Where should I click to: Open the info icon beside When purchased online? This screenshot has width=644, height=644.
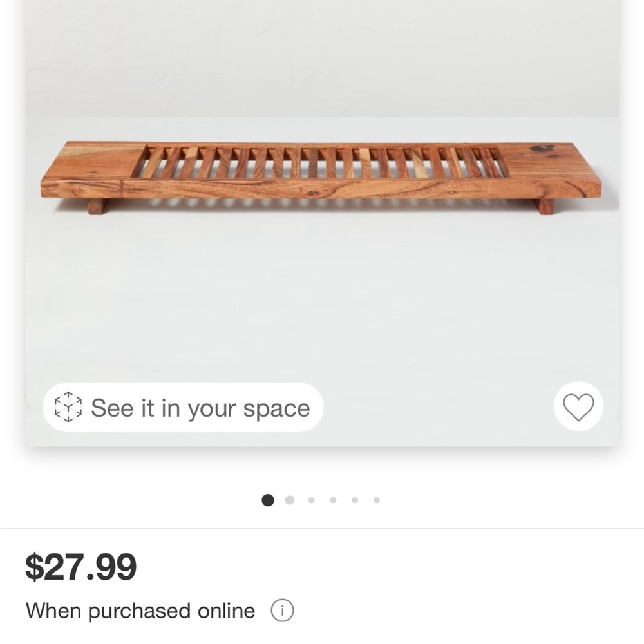point(282,610)
